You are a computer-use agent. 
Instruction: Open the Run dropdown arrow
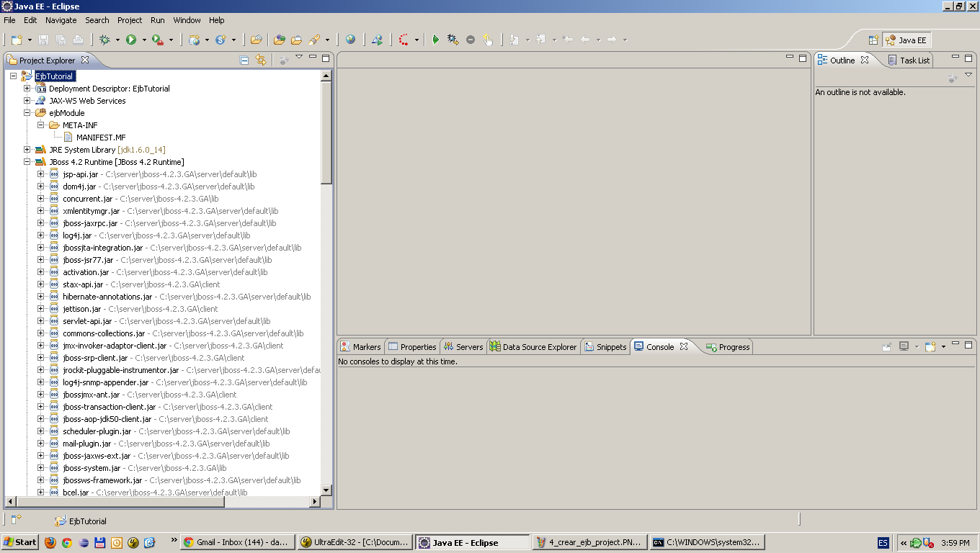pyautogui.click(x=143, y=39)
